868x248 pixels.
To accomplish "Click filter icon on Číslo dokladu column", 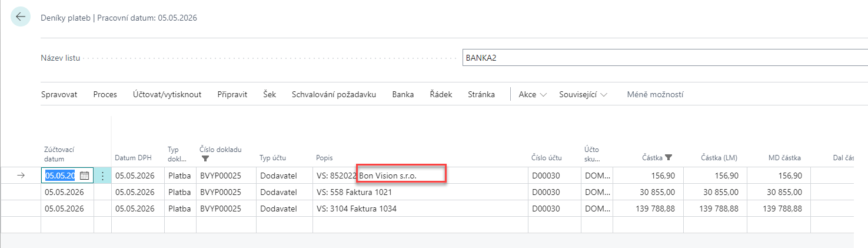I will click(x=205, y=158).
